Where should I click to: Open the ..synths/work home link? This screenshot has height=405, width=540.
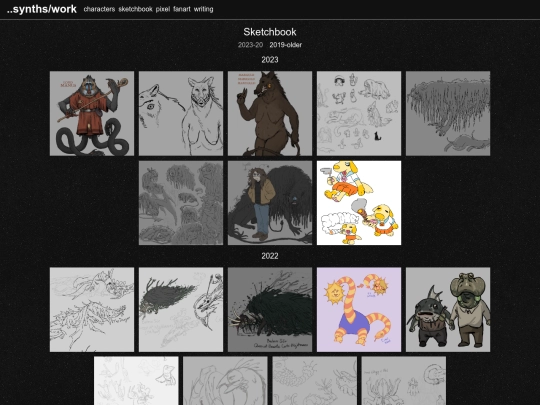pyautogui.click(x=42, y=9)
